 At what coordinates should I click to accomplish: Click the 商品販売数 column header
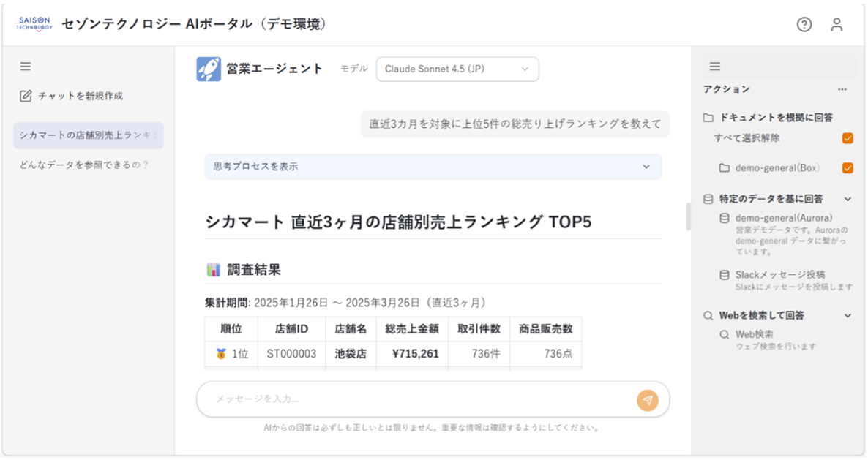coord(546,329)
